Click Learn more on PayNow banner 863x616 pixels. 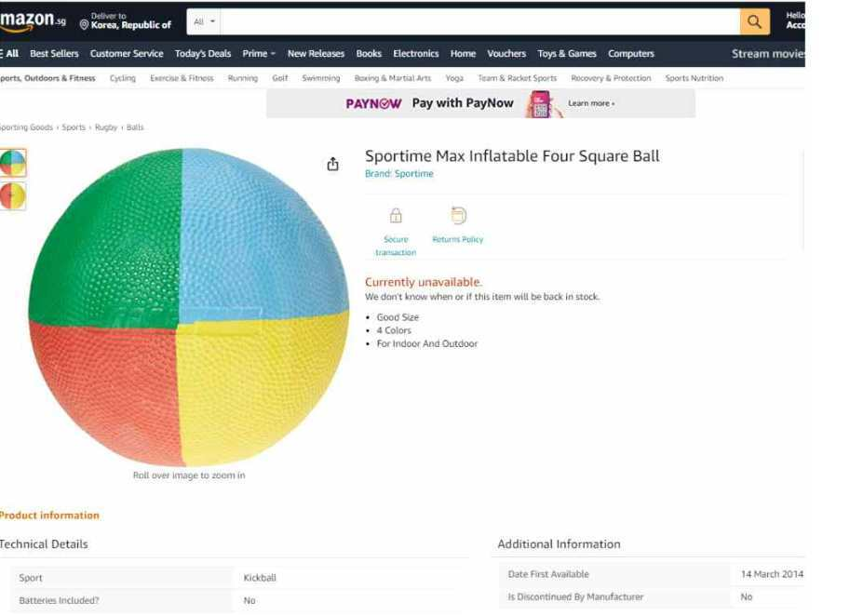click(x=591, y=103)
